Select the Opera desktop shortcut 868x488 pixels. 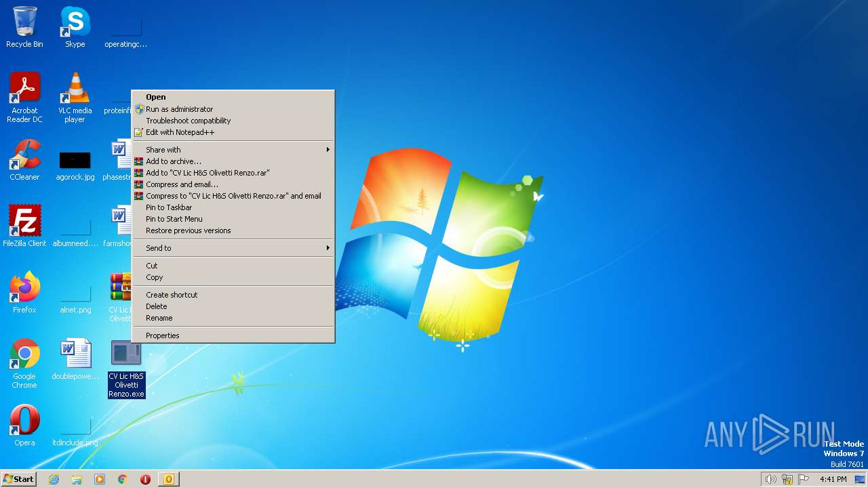coord(24,426)
